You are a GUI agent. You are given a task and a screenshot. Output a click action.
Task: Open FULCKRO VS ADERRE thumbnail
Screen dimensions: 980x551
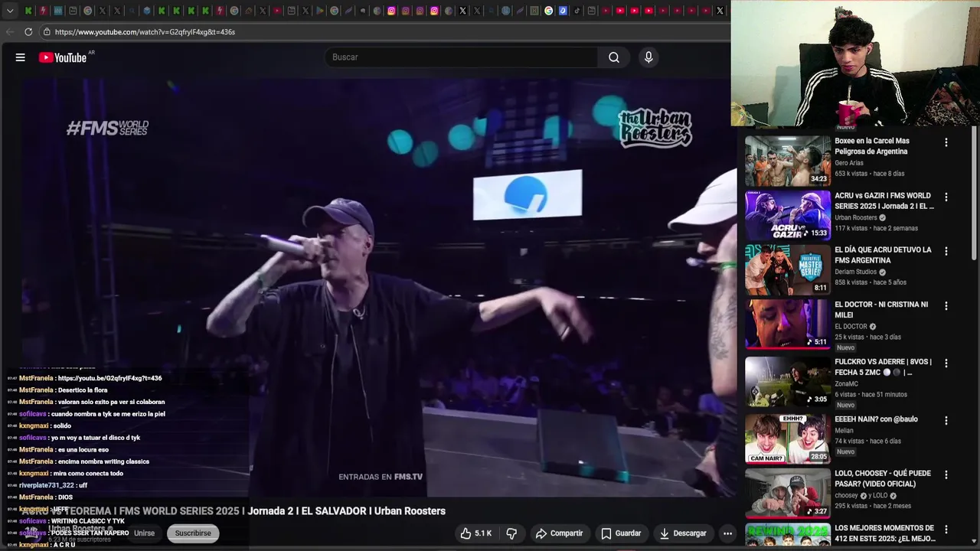(788, 381)
